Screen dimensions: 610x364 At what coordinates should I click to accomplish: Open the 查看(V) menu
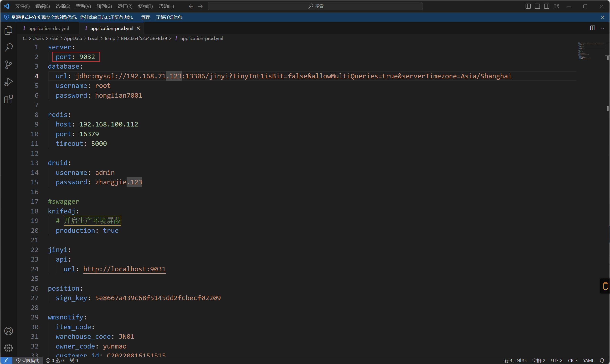pyautogui.click(x=83, y=6)
